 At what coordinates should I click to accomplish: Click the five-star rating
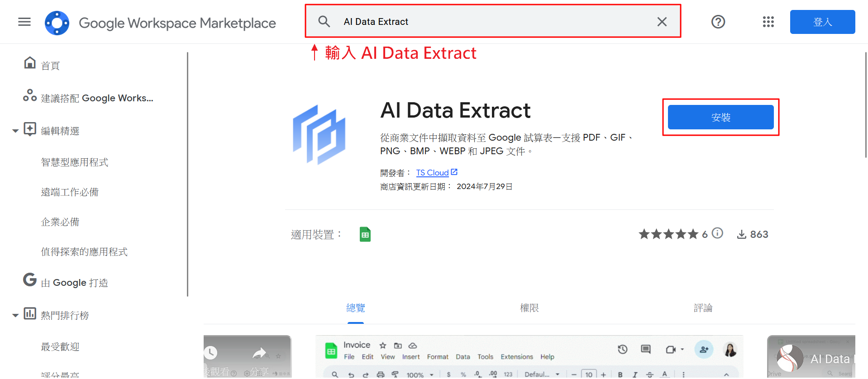(668, 234)
